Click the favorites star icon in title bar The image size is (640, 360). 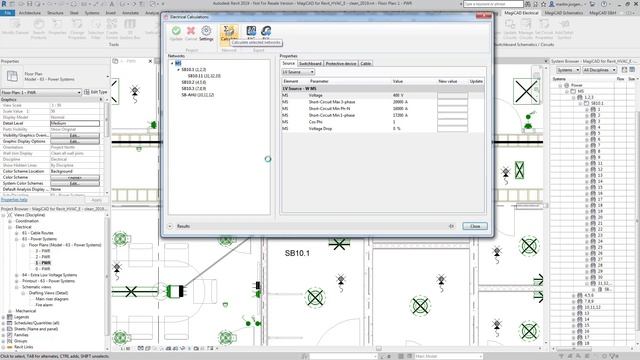click(x=543, y=4)
